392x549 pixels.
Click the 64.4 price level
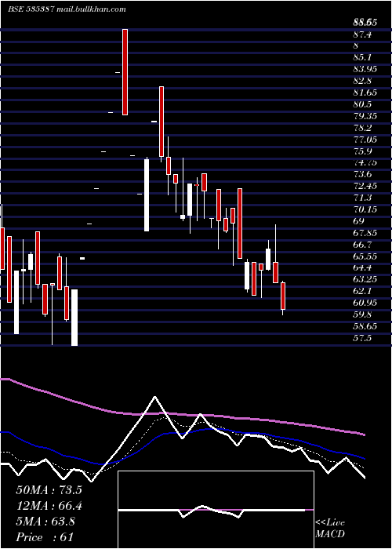(x=362, y=268)
